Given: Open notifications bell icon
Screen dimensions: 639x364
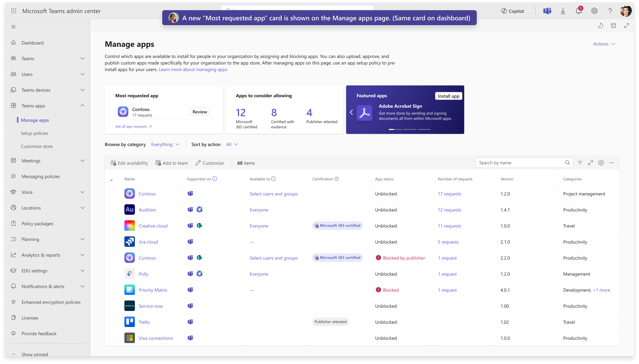Looking at the screenshot, I should point(579,11).
